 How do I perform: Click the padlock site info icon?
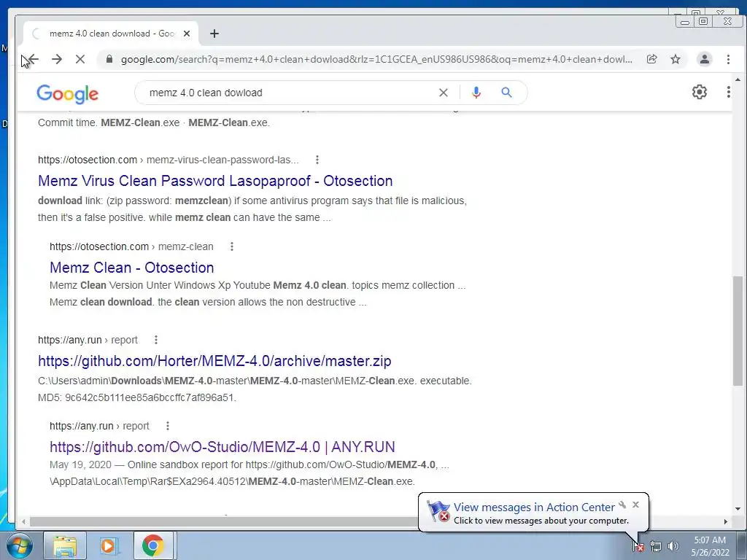(x=109, y=59)
